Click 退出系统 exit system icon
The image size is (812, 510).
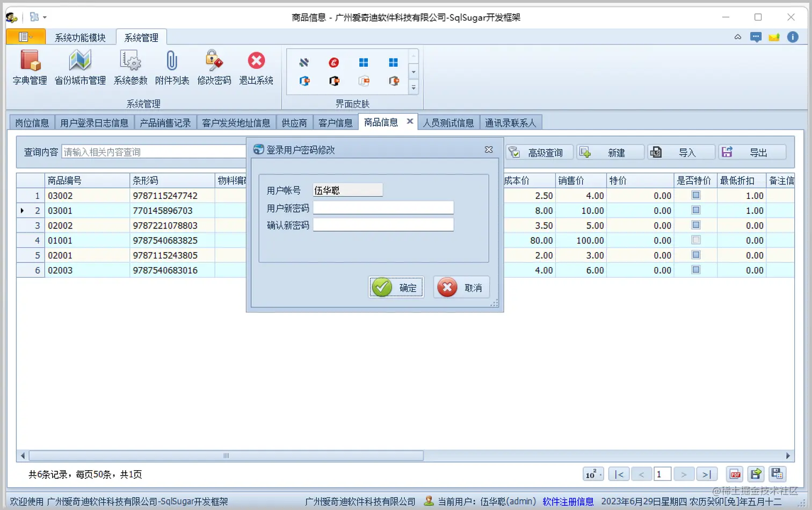tap(256, 67)
